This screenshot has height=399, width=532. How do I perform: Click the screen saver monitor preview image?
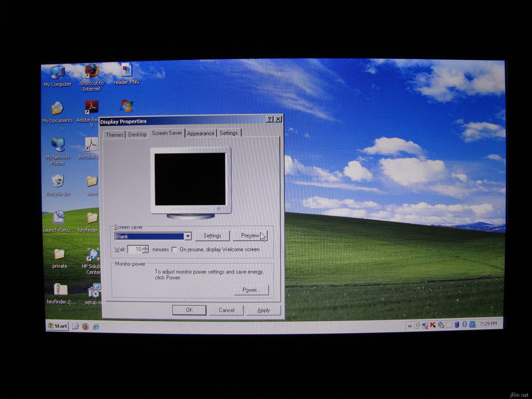pos(190,183)
